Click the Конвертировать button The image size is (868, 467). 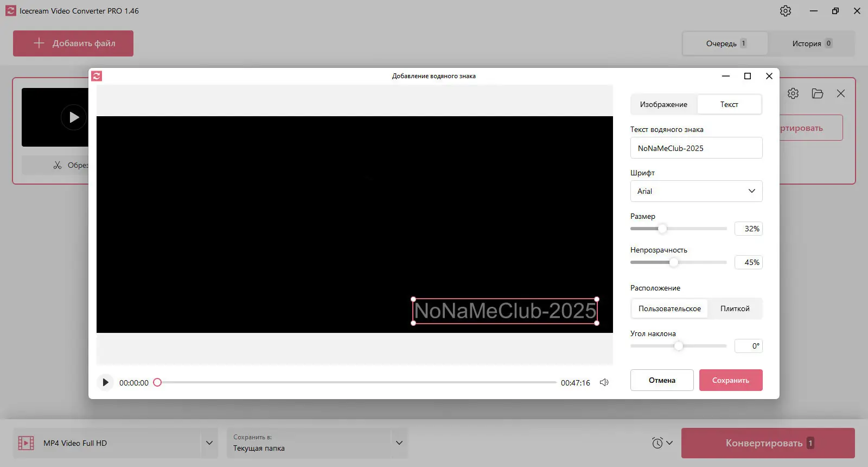click(x=768, y=443)
